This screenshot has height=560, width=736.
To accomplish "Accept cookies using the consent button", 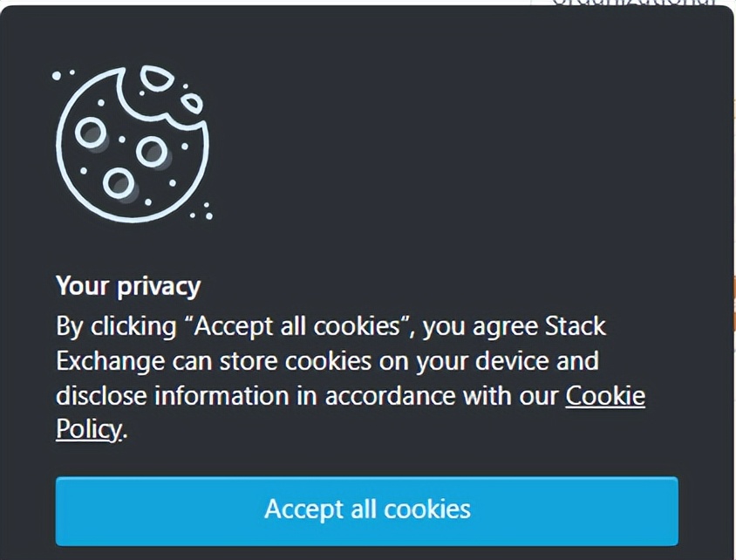I will 367,510.
